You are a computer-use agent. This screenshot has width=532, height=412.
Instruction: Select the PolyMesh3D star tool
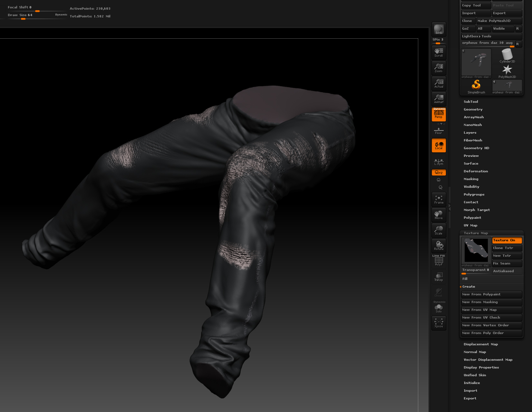507,71
